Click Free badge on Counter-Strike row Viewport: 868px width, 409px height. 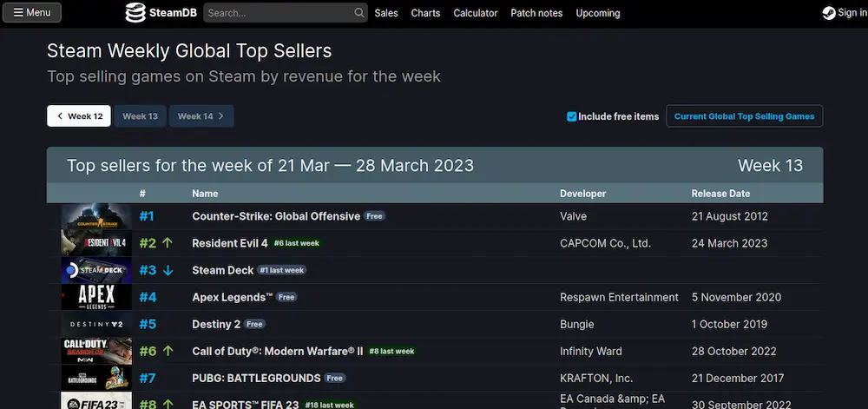(x=374, y=216)
